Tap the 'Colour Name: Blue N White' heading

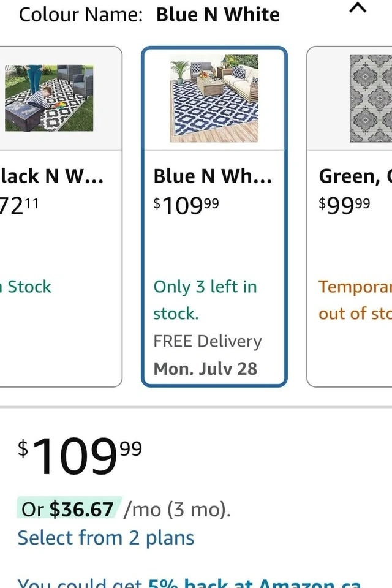coord(149,14)
